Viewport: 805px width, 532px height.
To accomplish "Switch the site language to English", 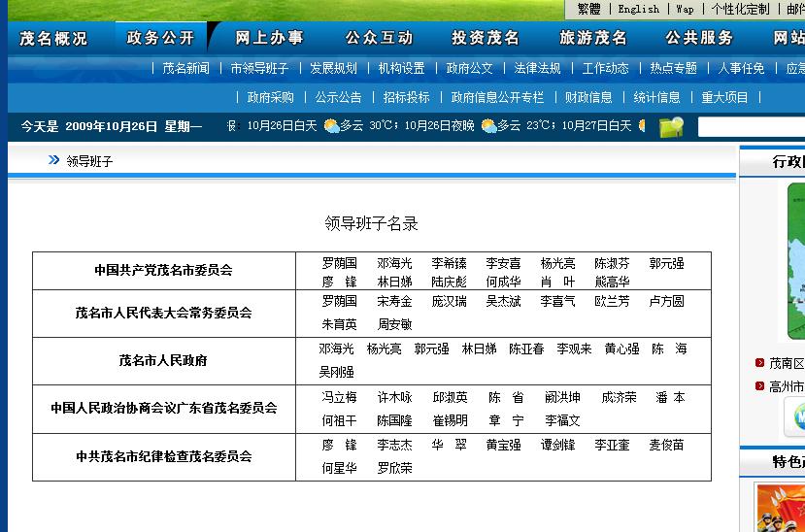I will [638, 9].
